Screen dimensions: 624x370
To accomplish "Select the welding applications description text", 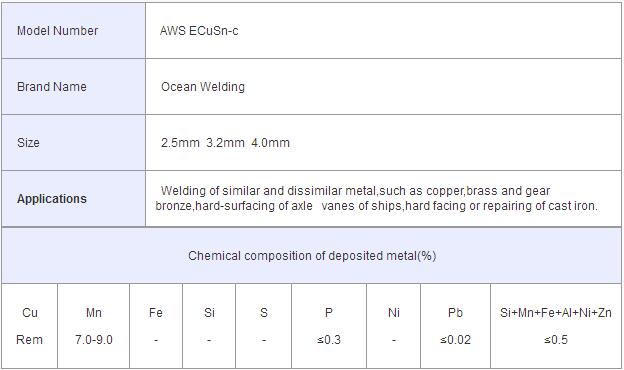I will (376, 198).
